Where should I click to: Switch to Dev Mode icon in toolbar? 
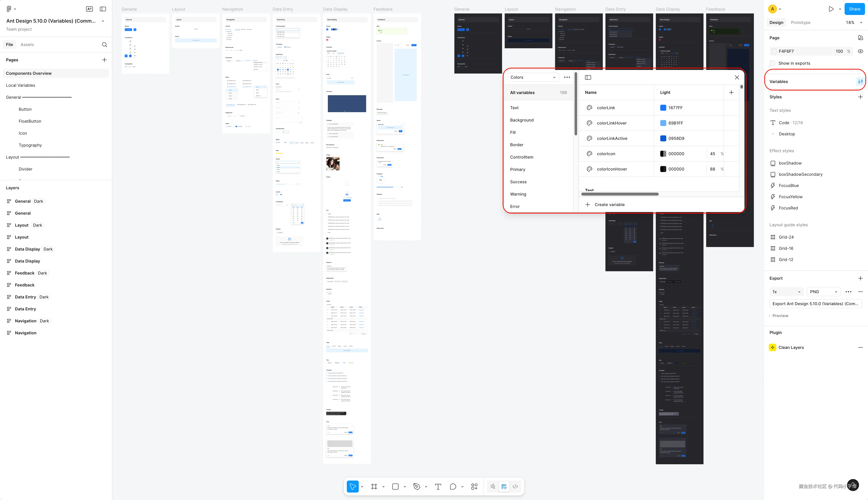point(515,486)
